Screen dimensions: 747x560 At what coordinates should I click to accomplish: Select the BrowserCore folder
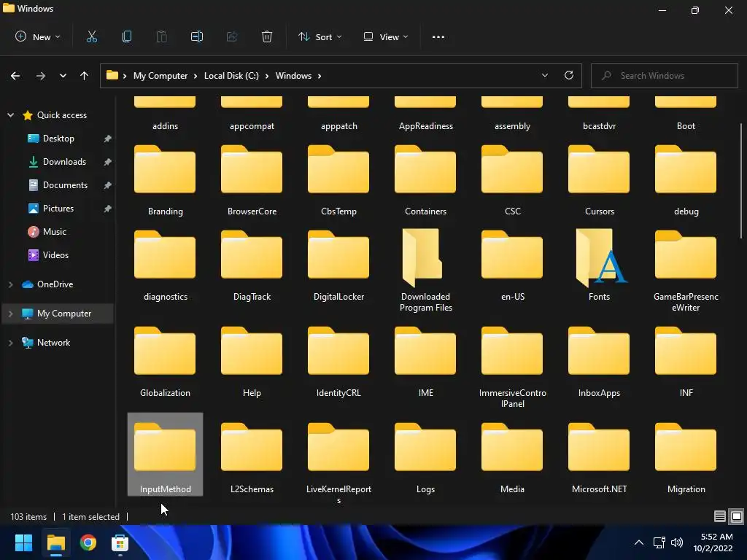pyautogui.click(x=252, y=180)
